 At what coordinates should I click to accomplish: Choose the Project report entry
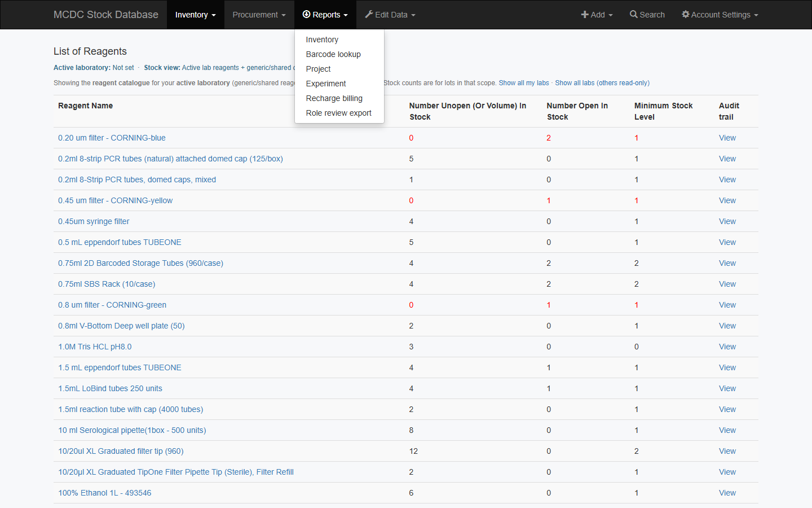[339, 69]
